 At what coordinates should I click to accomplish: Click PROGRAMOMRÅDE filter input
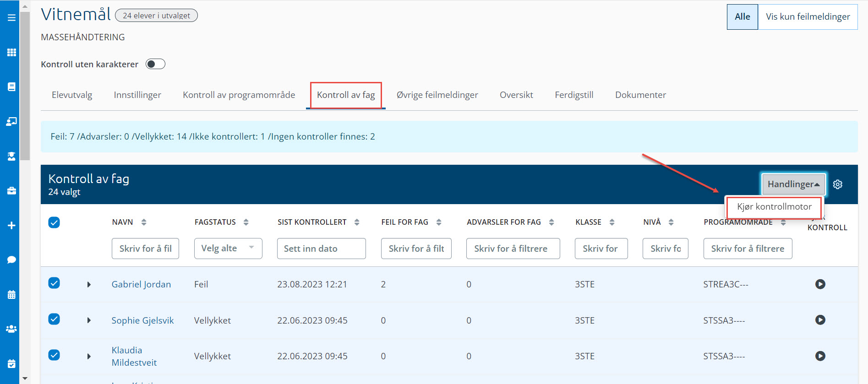coord(748,249)
